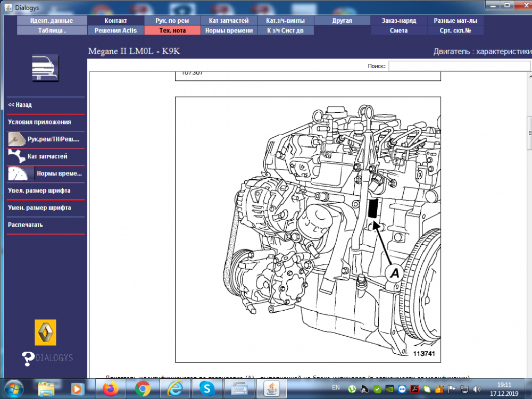This screenshot has height=399, width=532.
Task: Click the uTorrent tray icon
Action: [352, 389]
